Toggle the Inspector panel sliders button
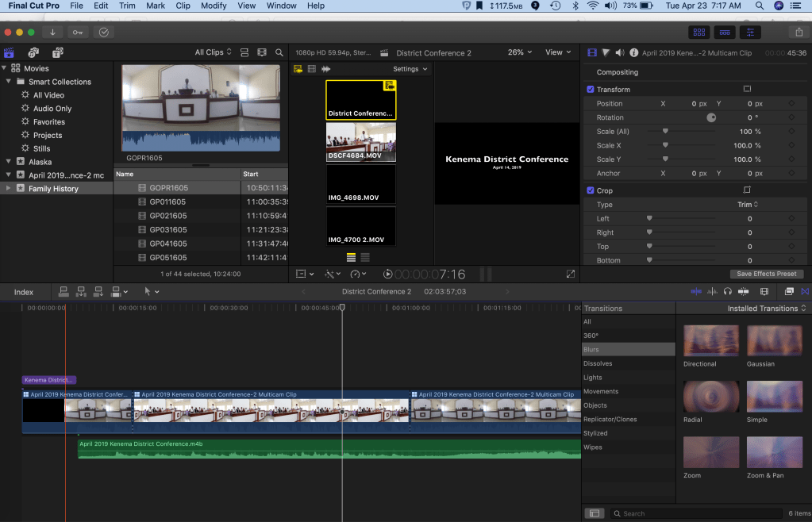Image resolution: width=812 pixels, height=522 pixels. pos(749,32)
